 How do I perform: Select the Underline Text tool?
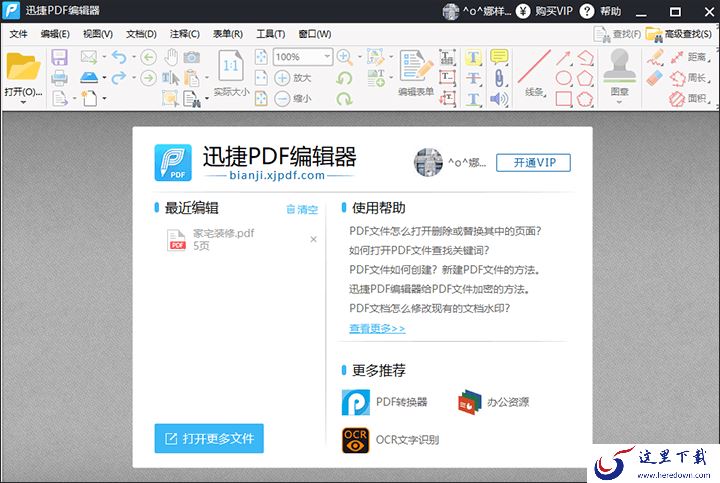473,99
